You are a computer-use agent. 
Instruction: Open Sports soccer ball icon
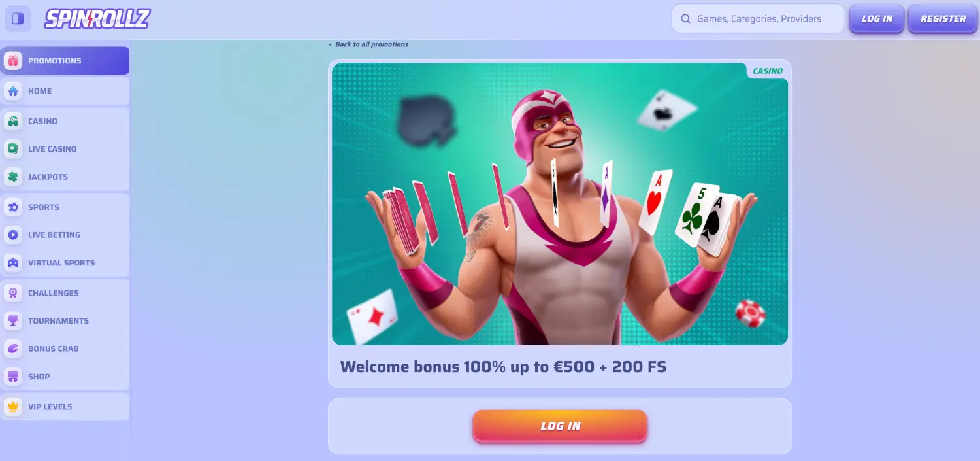(x=13, y=207)
